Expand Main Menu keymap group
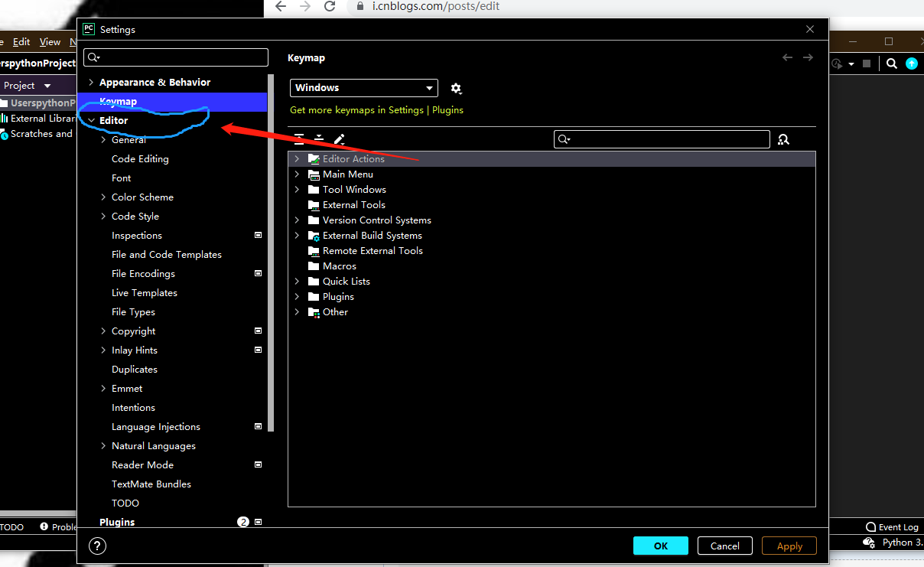924x567 pixels. (x=297, y=174)
